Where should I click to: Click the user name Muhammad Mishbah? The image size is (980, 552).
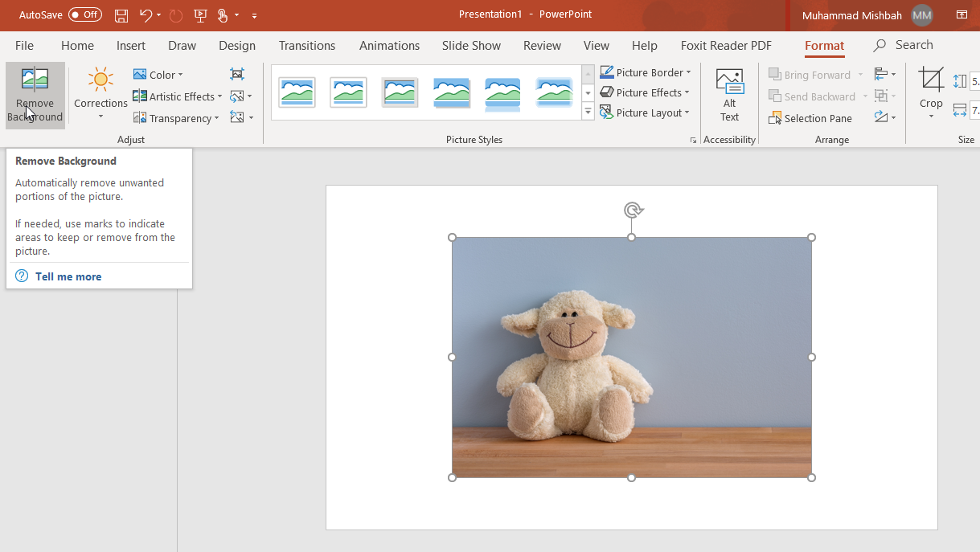[853, 15]
